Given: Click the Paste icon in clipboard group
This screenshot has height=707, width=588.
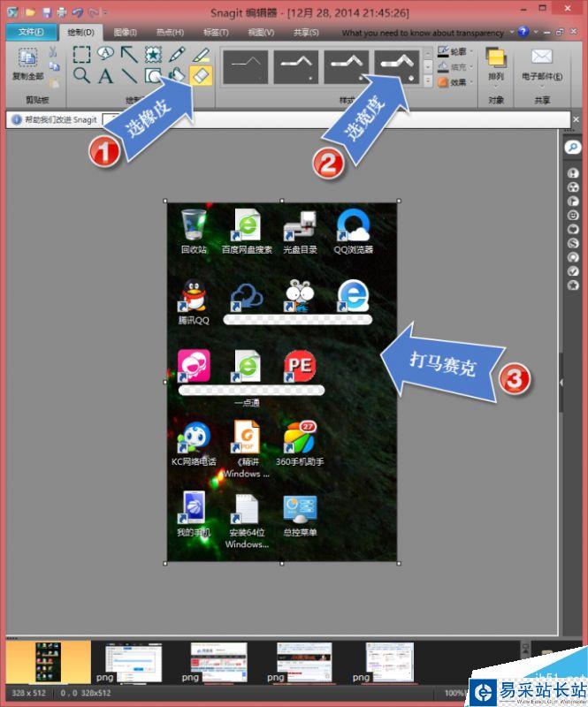Looking at the screenshot, I should tap(54, 82).
